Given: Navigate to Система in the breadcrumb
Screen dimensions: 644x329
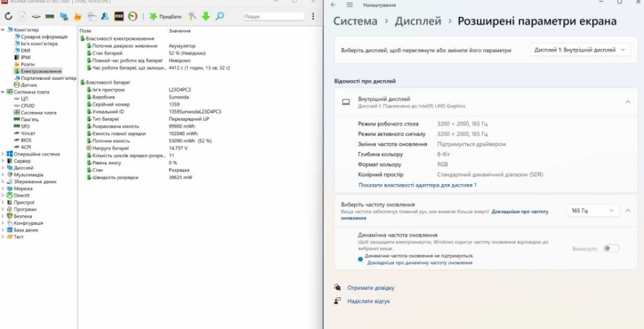Looking at the screenshot, I should (355, 21).
